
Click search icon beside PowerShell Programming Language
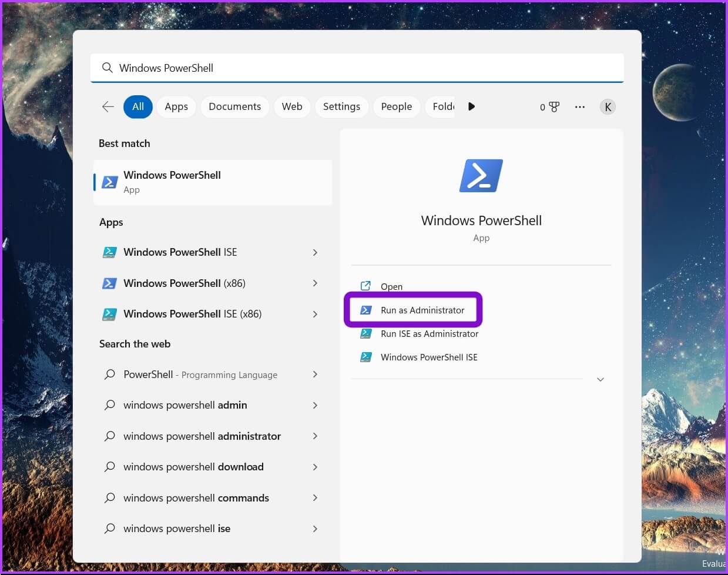click(109, 375)
